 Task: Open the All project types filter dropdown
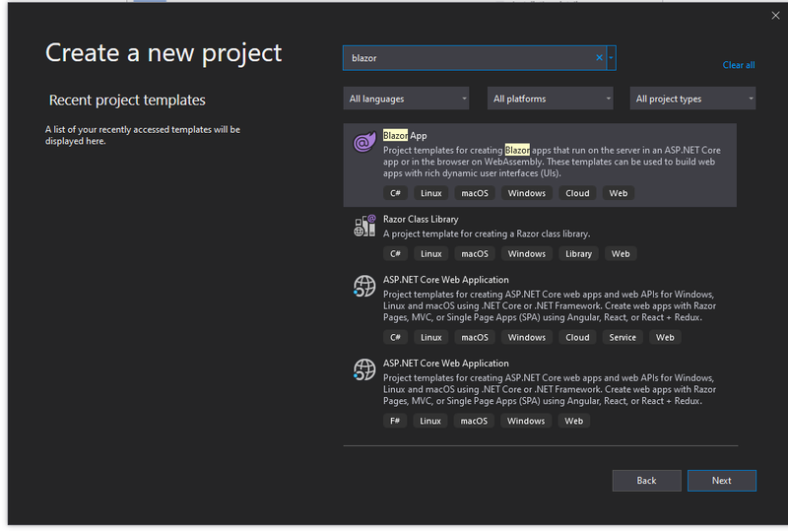[x=692, y=99]
